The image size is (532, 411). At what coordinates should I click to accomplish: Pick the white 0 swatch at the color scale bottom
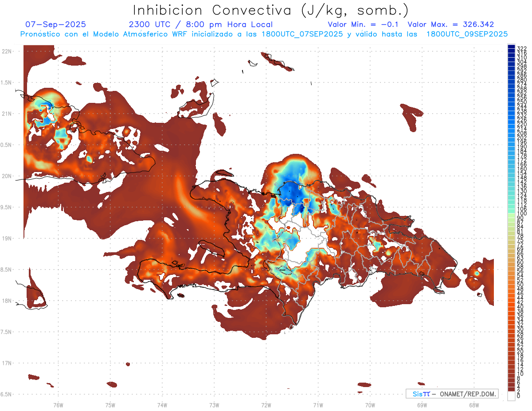[x=511, y=397]
